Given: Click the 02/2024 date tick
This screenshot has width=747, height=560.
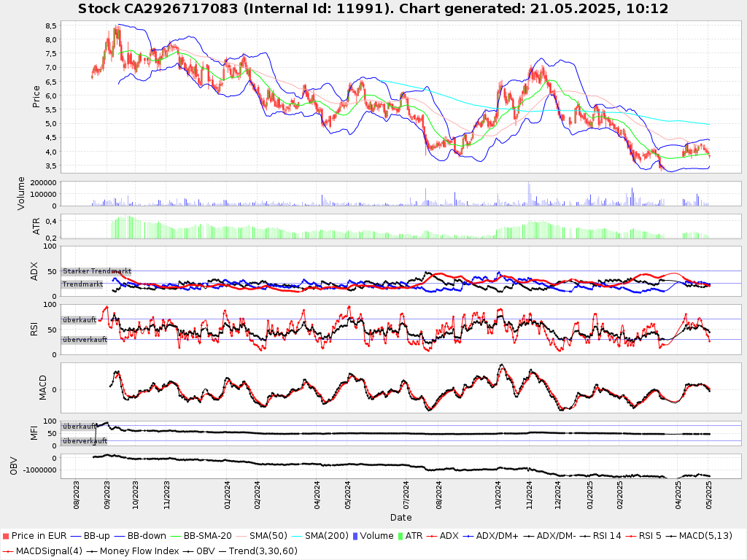Looking at the screenshot, I should tap(258, 495).
